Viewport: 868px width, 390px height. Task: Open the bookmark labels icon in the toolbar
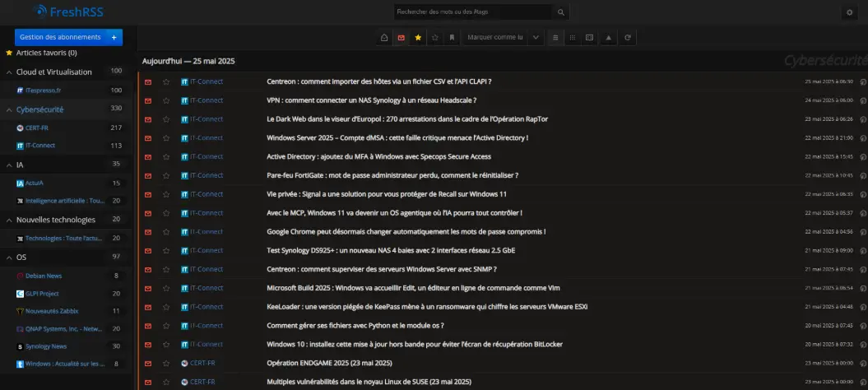452,38
